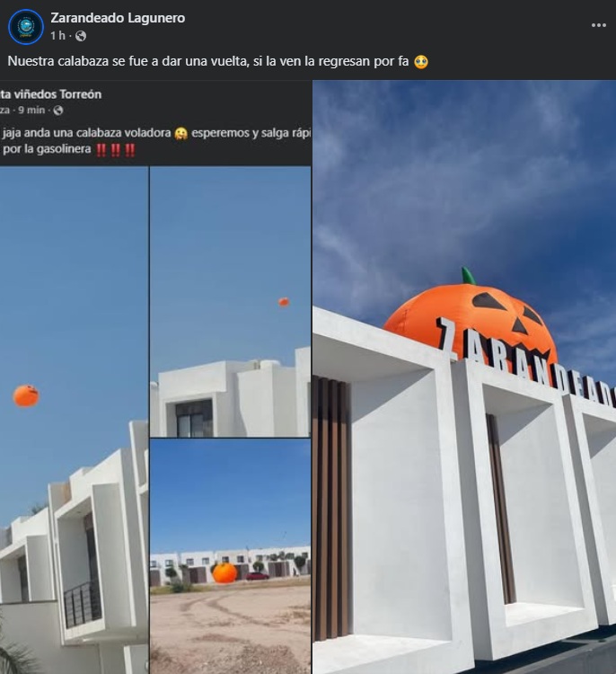Viewport: 616px width, 674px height.
Task: Click the teary-eyed emoji in the caption
Action: point(421,62)
